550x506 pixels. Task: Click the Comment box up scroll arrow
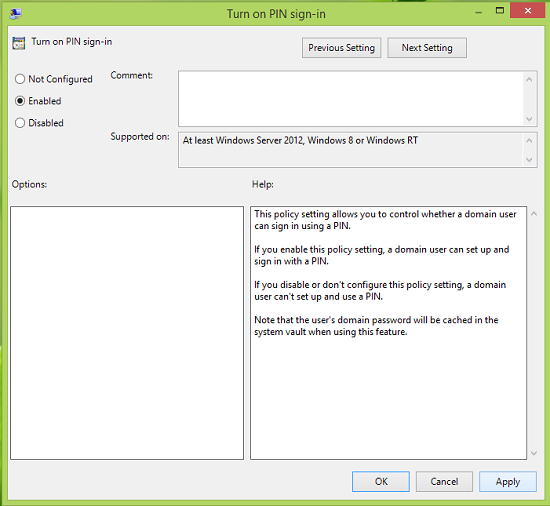click(x=529, y=80)
